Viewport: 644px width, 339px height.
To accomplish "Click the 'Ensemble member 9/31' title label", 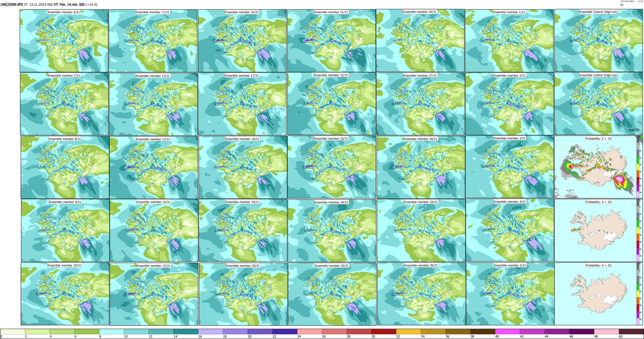I will click(x=65, y=202).
